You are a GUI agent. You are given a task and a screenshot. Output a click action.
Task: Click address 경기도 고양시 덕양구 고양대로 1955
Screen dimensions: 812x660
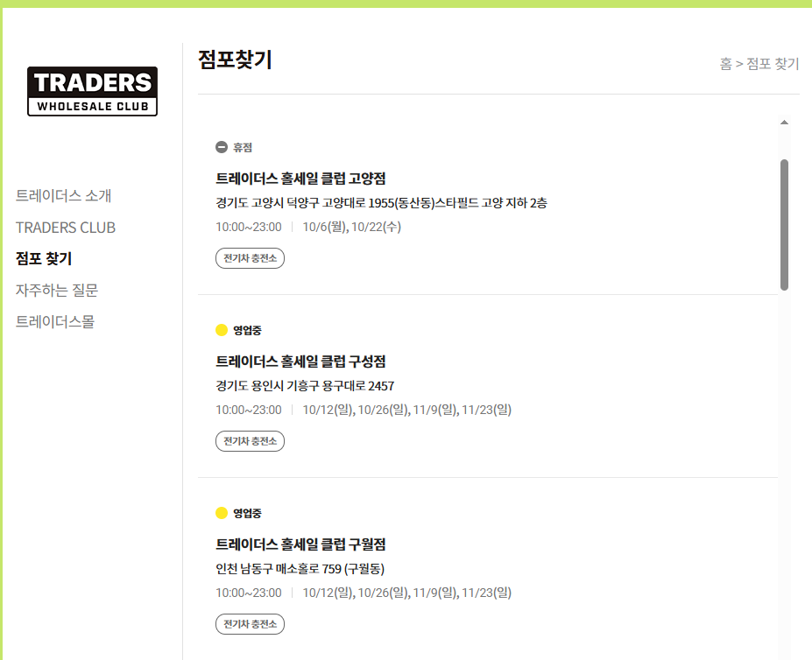[x=381, y=203]
